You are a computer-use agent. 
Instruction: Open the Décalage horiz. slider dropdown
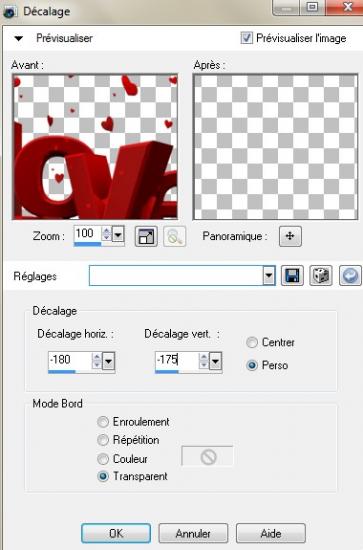pyautogui.click(x=108, y=361)
